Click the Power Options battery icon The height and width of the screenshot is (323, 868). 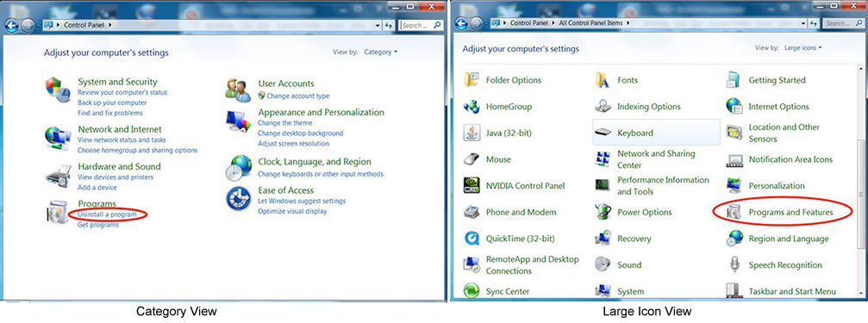click(603, 212)
